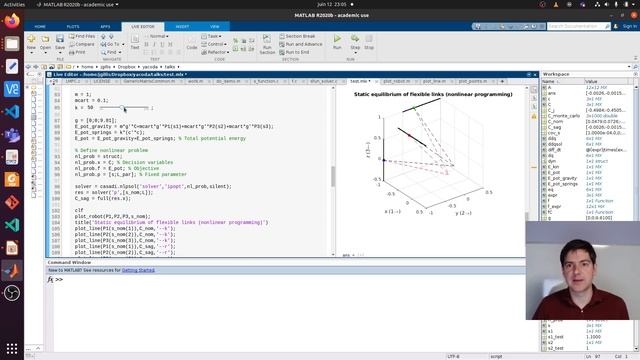Switch to output on right view
Screen dimensions: 640x360
tap(534, 89)
